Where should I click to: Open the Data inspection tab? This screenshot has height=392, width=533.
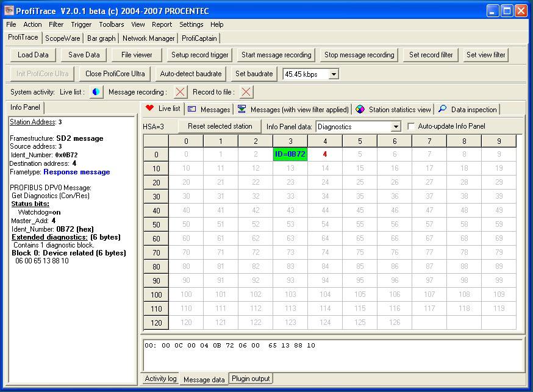468,109
